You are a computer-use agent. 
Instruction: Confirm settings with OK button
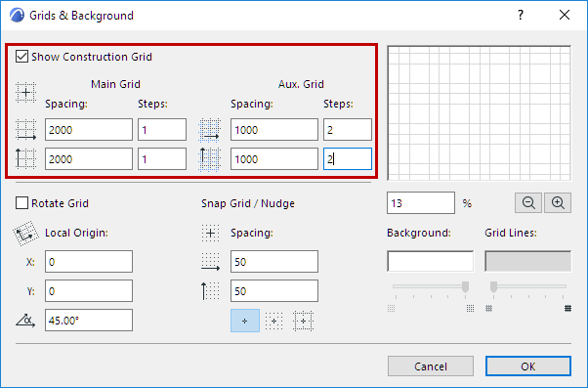click(528, 366)
